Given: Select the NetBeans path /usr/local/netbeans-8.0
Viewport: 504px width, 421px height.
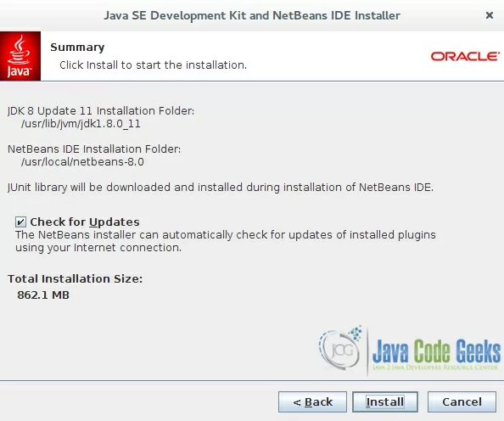Looking at the screenshot, I should pyautogui.click(x=82, y=162).
